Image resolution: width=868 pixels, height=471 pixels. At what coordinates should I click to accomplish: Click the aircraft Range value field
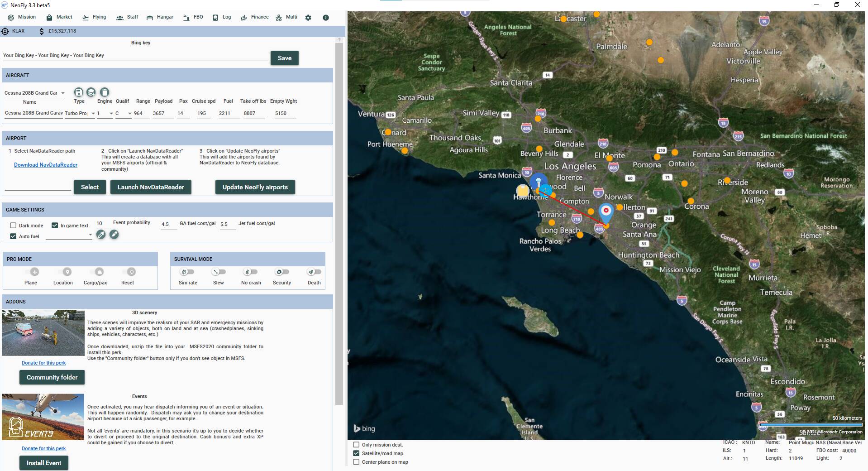(141, 113)
